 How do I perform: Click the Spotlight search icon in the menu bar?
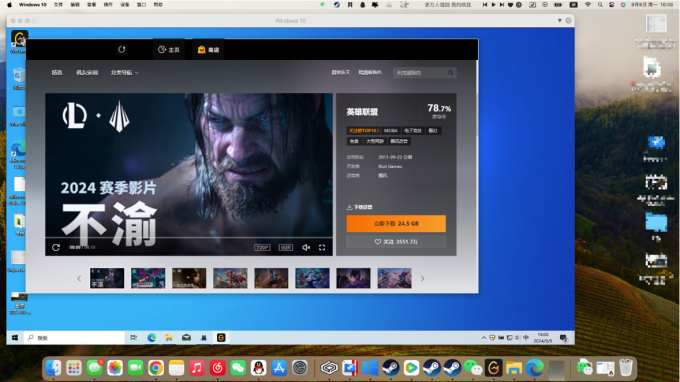tap(600, 4)
